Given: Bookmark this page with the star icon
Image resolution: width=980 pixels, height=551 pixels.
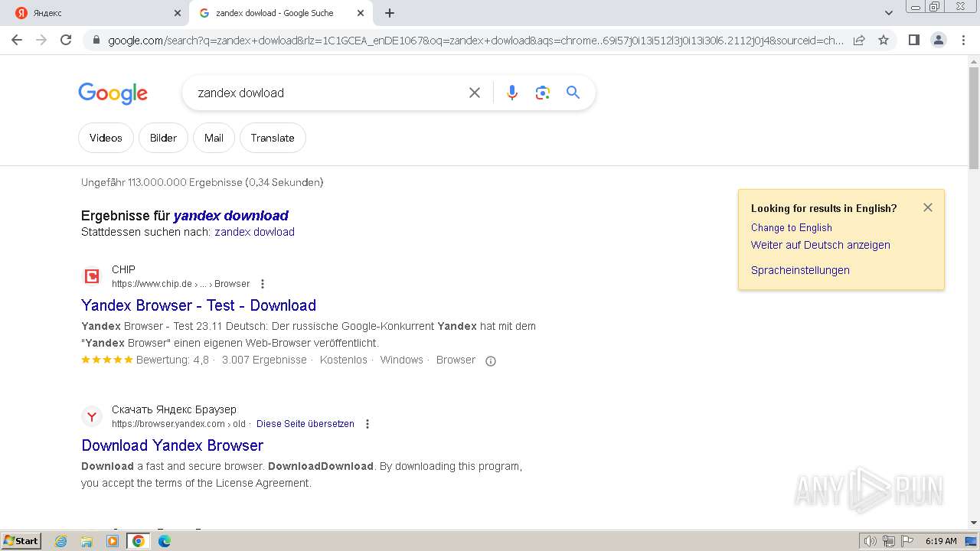Looking at the screenshot, I should click(x=884, y=40).
